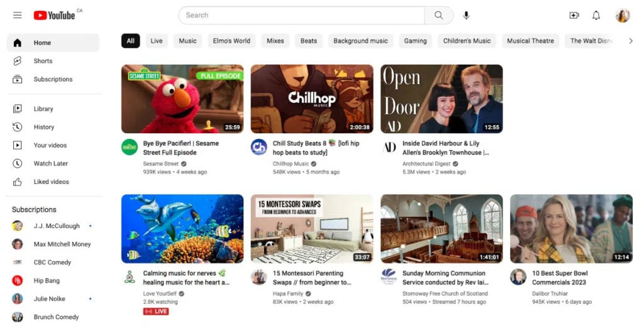Open CBC Comedy subscription
This screenshot has width=644, height=331.
(x=53, y=262)
